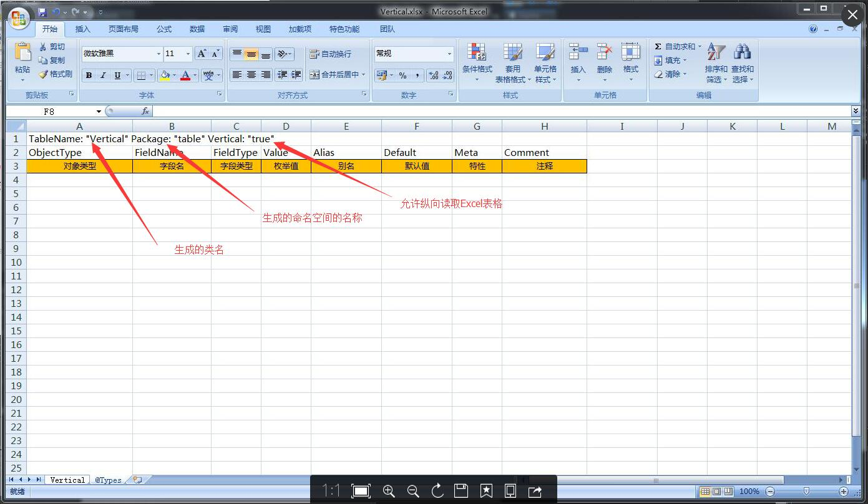Toggle Align Text Left

[x=237, y=75]
